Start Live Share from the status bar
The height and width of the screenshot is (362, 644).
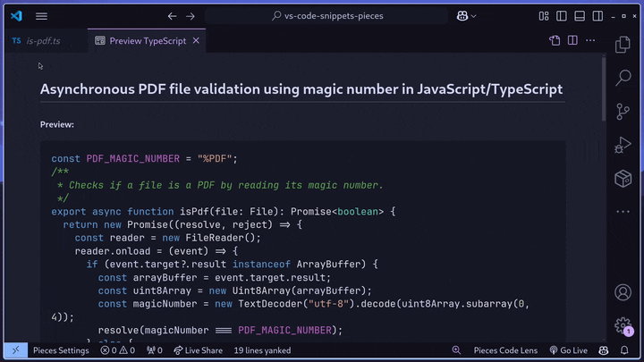coord(198,350)
